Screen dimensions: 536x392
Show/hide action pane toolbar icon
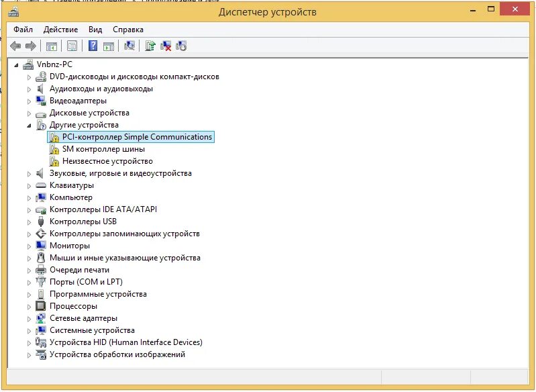(x=109, y=46)
